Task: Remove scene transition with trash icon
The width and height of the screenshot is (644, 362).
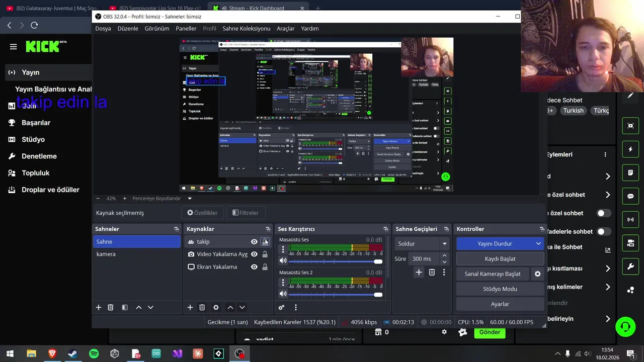Action: click(432, 272)
